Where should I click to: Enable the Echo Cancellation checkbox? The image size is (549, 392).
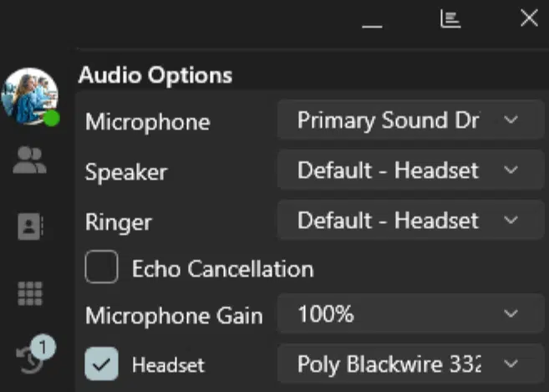click(102, 267)
